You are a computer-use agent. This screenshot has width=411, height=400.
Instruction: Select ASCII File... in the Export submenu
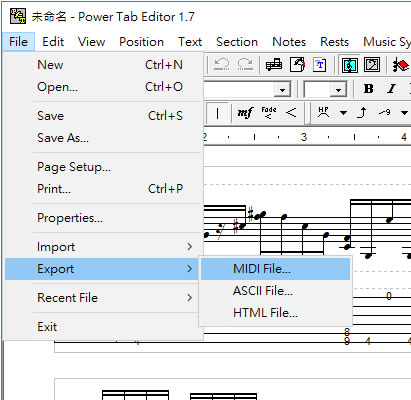(275, 291)
